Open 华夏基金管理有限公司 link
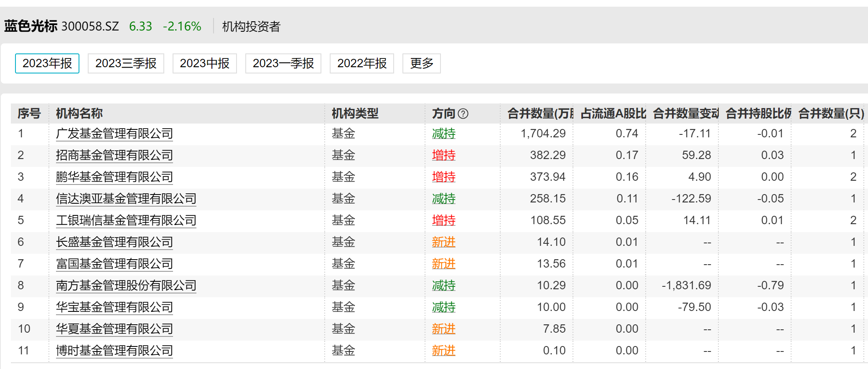This screenshot has height=369, width=868. point(115,329)
